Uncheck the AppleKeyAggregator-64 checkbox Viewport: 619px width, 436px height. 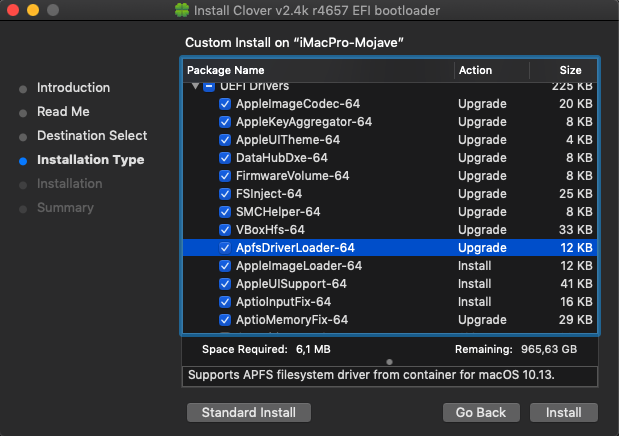[225, 122]
